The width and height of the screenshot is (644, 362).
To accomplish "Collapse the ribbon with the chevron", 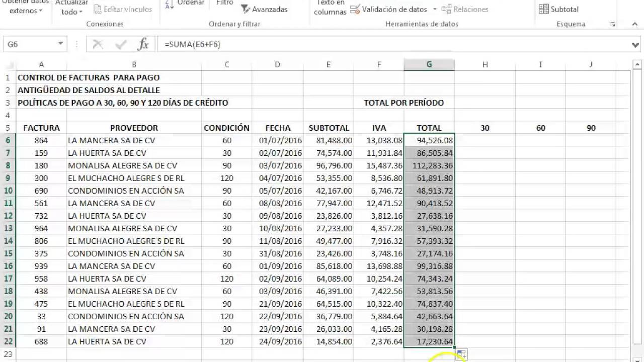I will (x=635, y=24).
